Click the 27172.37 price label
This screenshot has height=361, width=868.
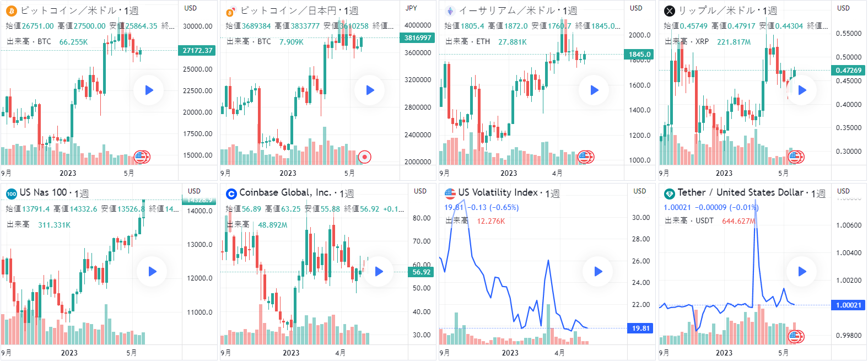[197, 51]
